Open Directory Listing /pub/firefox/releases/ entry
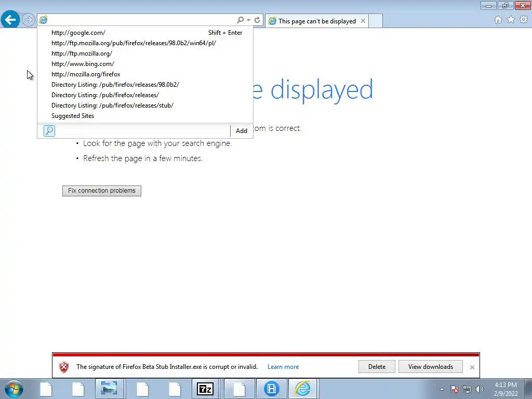Screen dimensions: 532x399 pyautogui.click(x=145, y=95)
